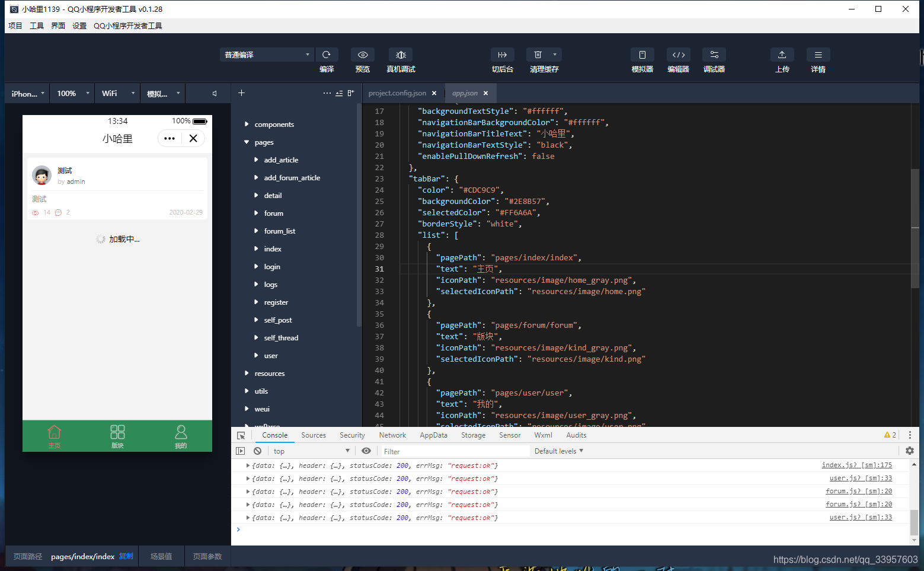Toggle the simulator (模拟器) panel
The height and width of the screenshot is (571, 924).
point(642,55)
